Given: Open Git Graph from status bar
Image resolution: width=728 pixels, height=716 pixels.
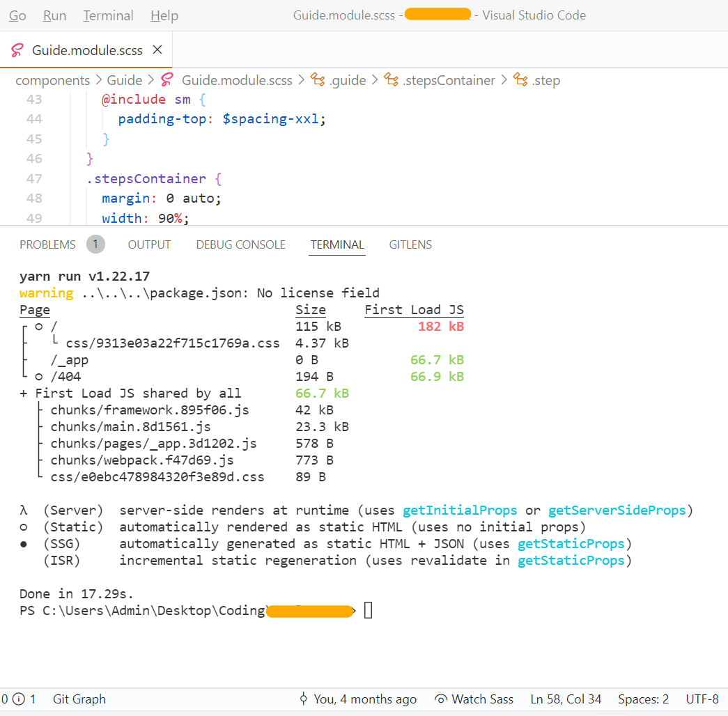Looking at the screenshot, I should (79, 699).
